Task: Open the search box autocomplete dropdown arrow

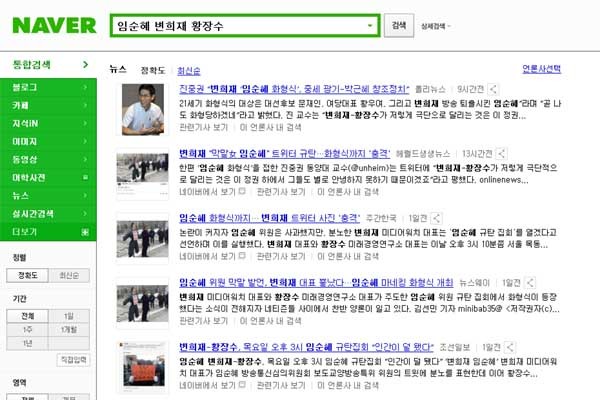Action: click(x=370, y=26)
